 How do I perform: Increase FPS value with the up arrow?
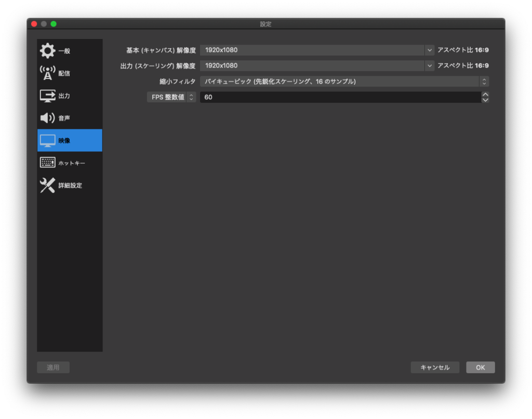point(486,95)
